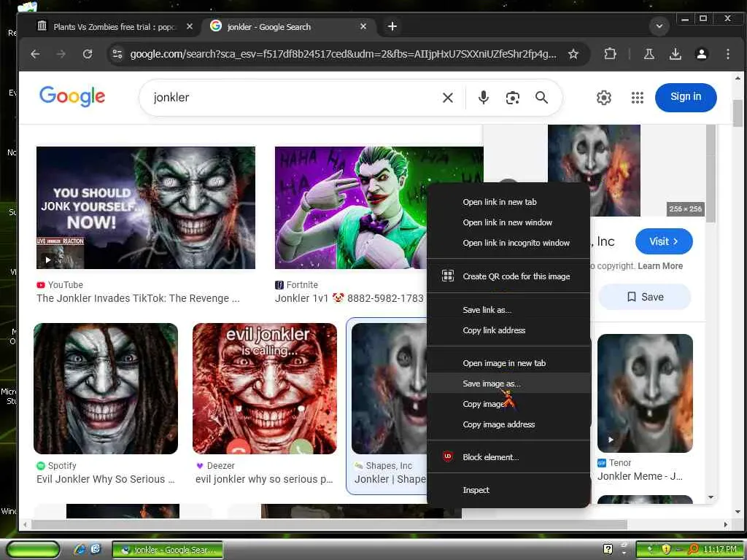The height and width of the screenshot is (560, 747).
Task: Open the Windows Start button
Action: coord(32,549)
